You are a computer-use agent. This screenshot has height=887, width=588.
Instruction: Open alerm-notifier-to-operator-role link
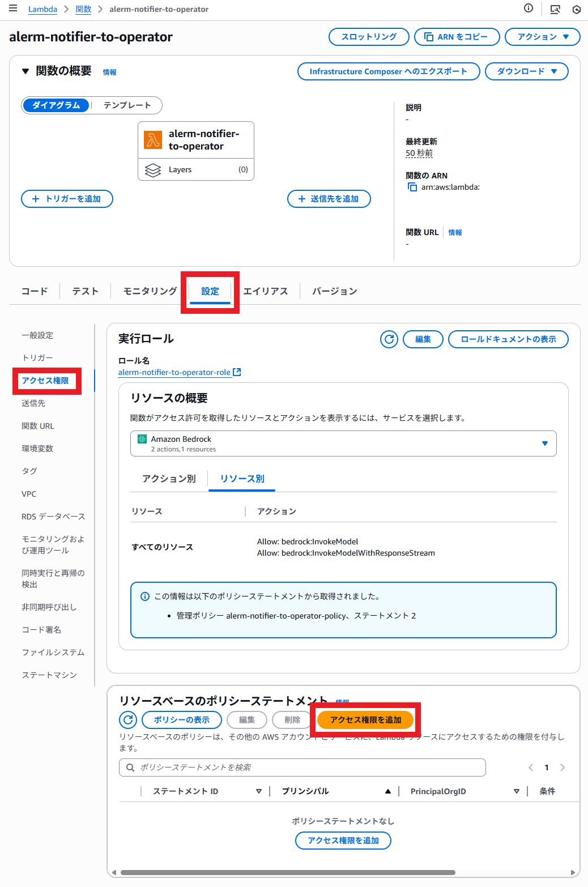click(x=174, y=372)
